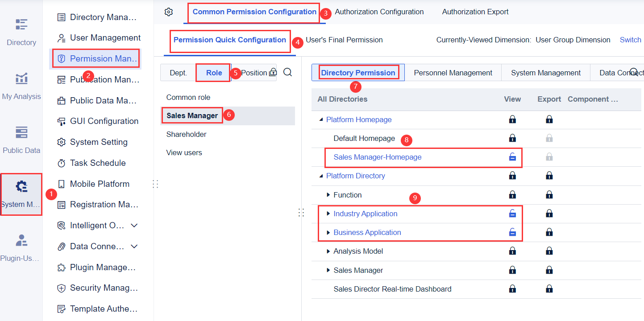Open the User's Final Permission tab
The image size is (644, 321).
click(x=344, y=40)
